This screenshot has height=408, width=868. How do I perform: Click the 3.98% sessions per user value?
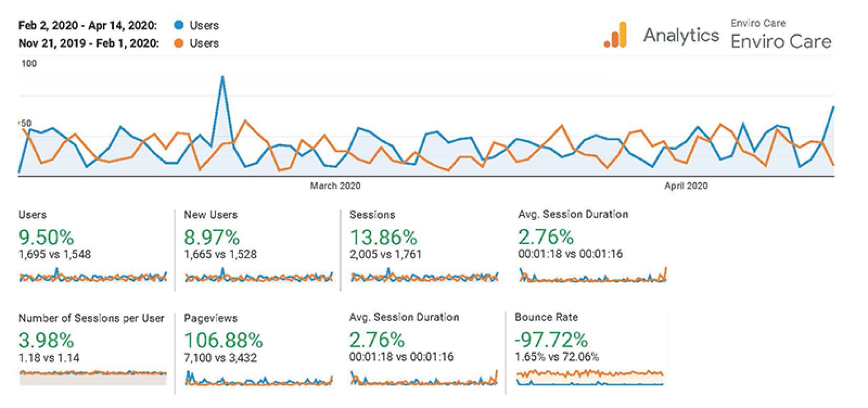(x=46, y=340)
